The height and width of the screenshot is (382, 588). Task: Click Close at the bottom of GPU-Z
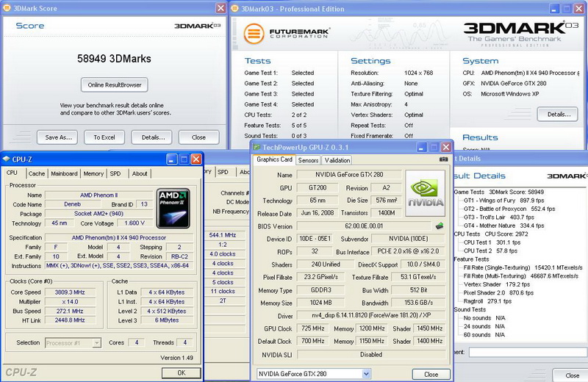[431, 374]
